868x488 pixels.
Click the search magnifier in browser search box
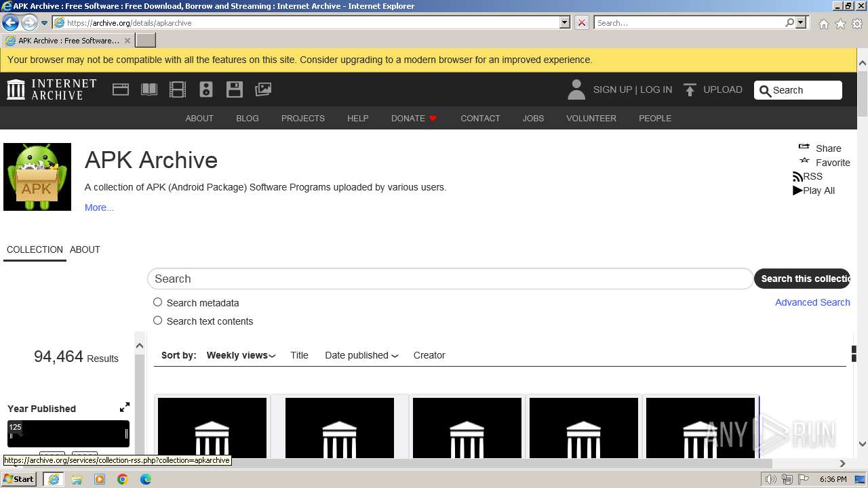(x=789, y=22)
